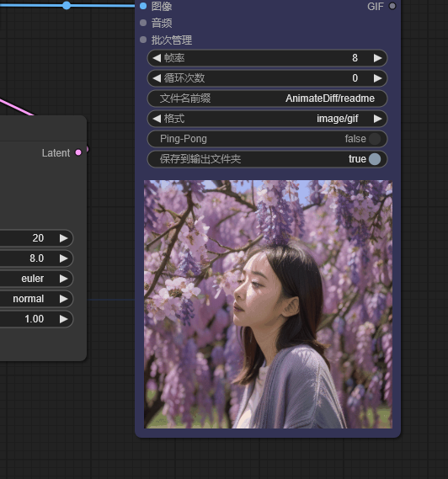Advance the euler sampler with its right arrow
448x479 pixels.
[63, 279]
